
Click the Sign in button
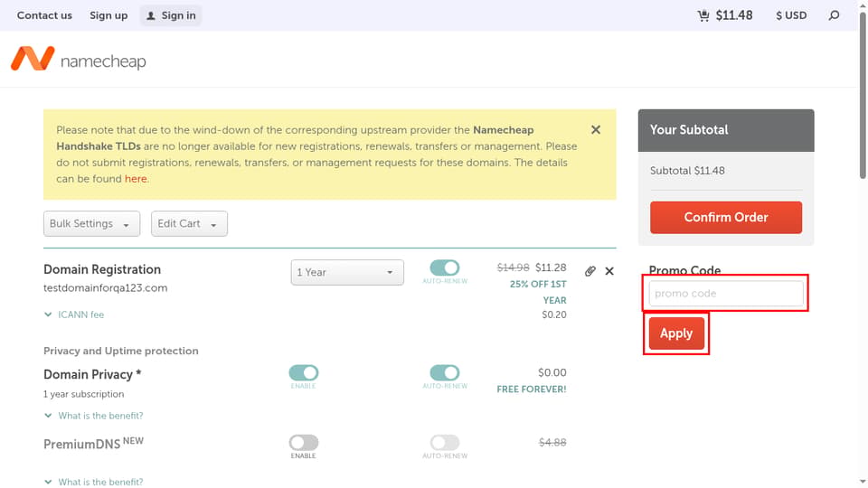171,15
